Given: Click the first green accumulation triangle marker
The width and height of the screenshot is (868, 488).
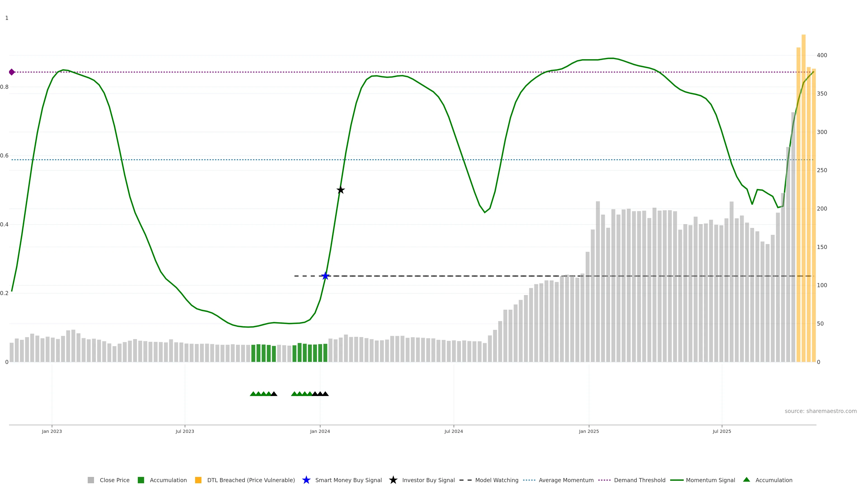Looking at the screenshot, I should [253, 394].
